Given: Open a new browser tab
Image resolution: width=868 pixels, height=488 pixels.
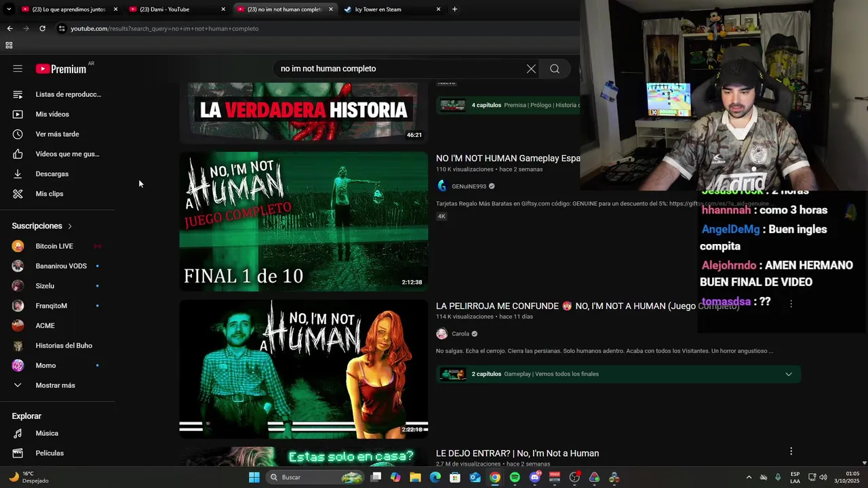Looking at the screenshot, I should 454,9.
